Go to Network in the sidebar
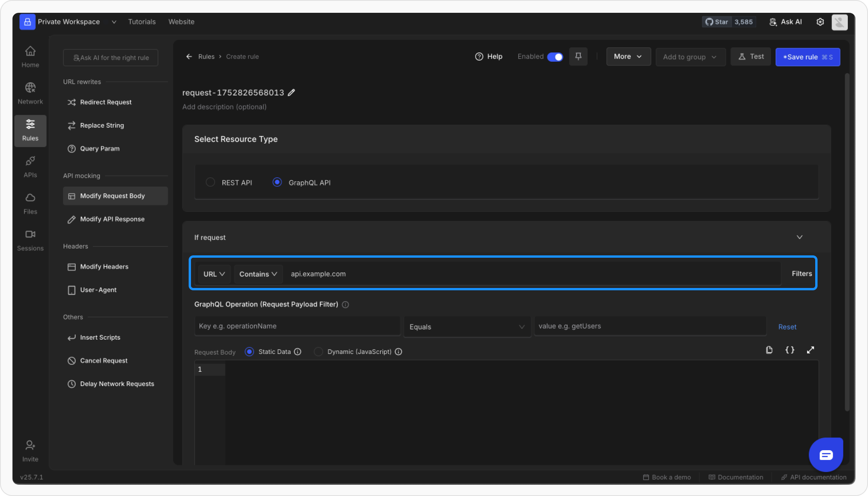 tap(30, 93)
